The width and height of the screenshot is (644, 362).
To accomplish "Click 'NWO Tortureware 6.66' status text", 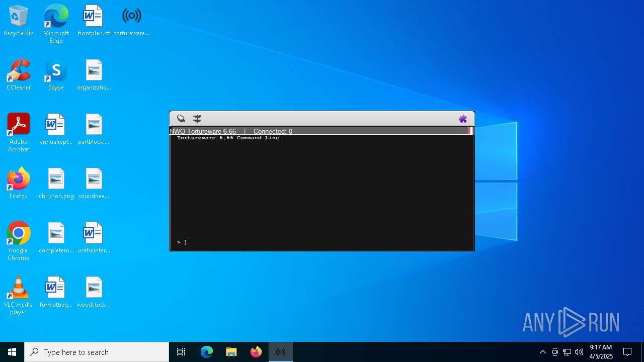I will coord(203,131).
